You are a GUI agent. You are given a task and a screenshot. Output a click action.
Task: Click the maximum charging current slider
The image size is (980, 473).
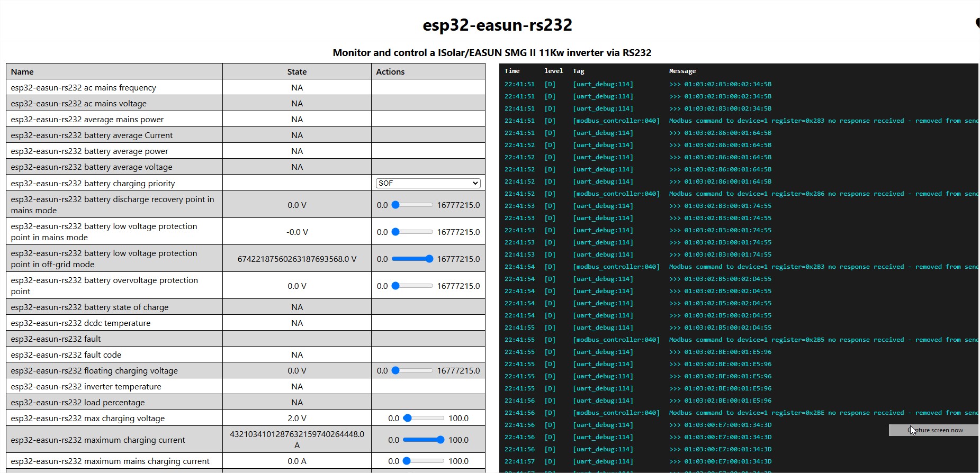(x=424, y=440)
